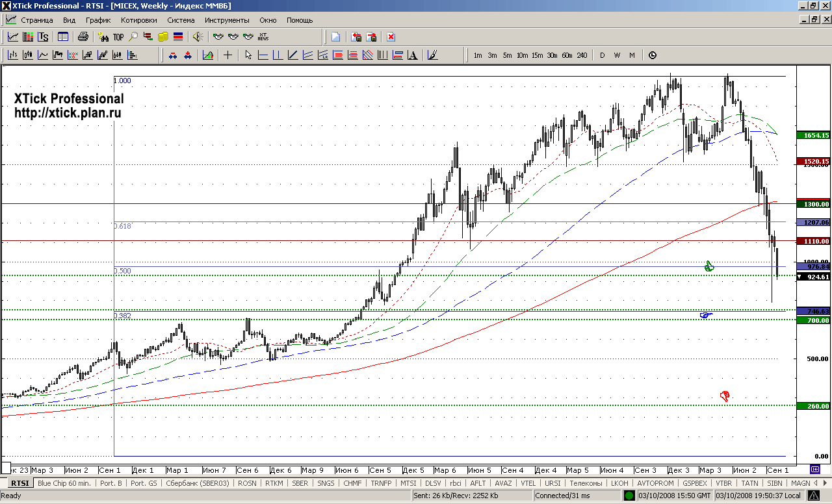This screenshot has height=504, width=832.
Task: Switch to VTBR tab
Action: [x=724, y=483]
